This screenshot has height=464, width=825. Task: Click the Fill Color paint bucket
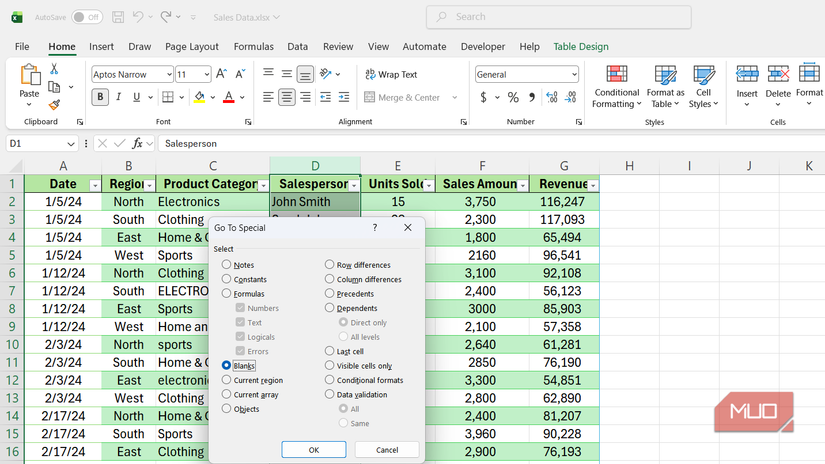pyautogui.click(x=199, y=97)
